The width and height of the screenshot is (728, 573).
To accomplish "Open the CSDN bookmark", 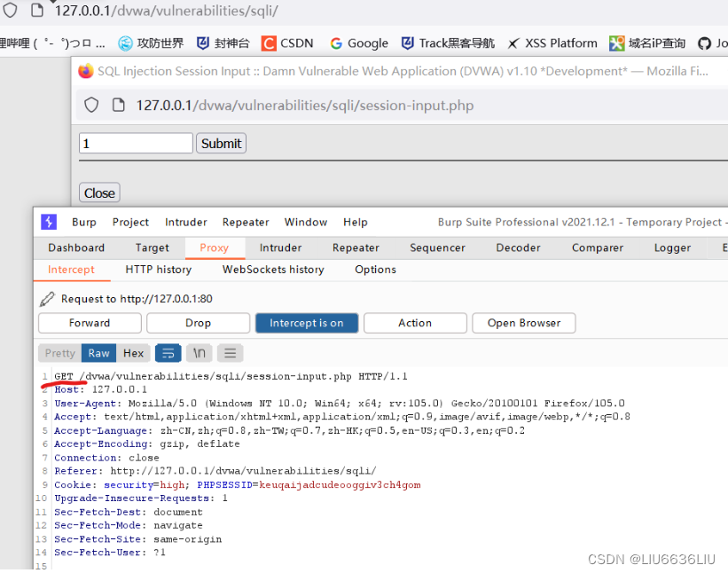I will 287,43.
